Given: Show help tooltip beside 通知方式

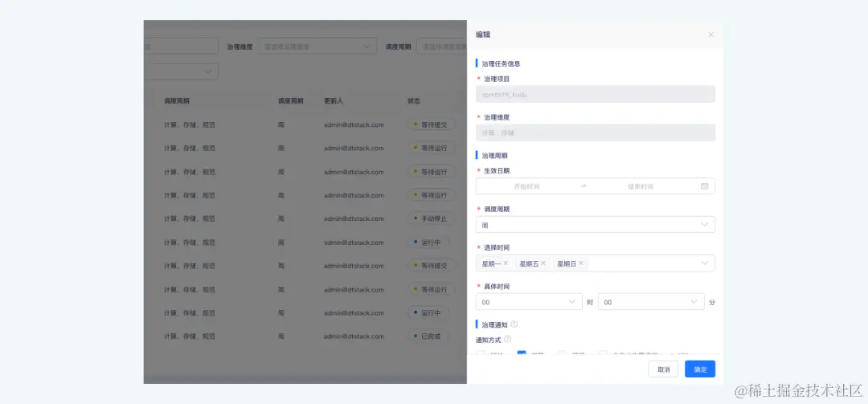Looking at the screenshot, I should tap(507, 339).
